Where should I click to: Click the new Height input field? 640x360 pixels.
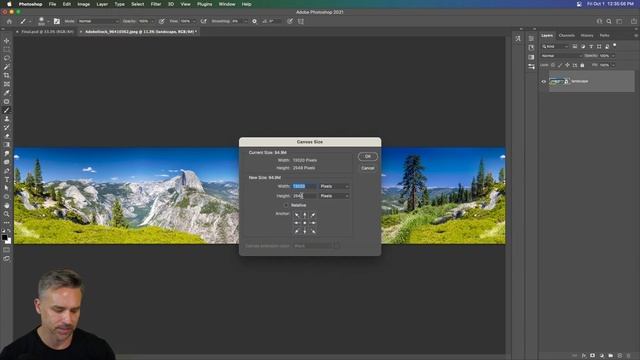click(x=304, y=196)
